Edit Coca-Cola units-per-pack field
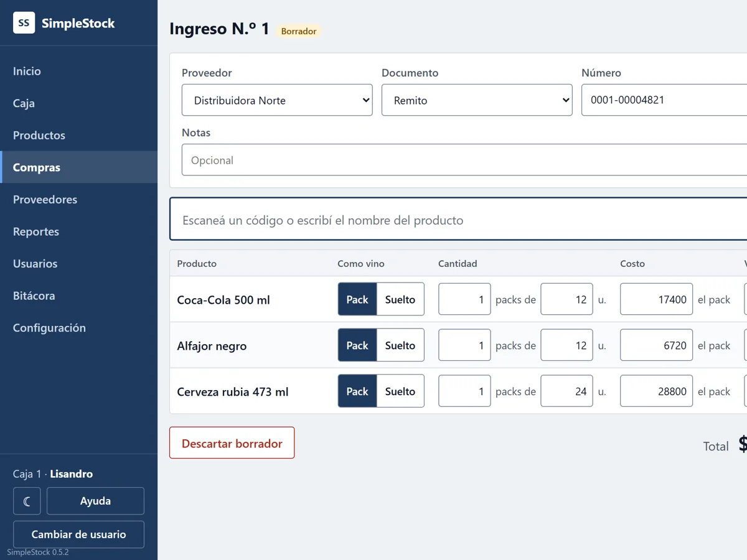Screen dimensions: 747x560 point(566,299)
